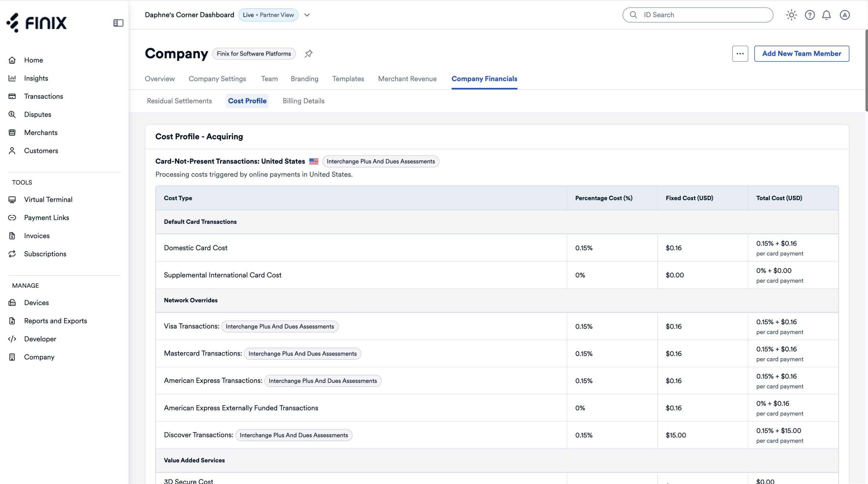The image size is (868, 484).
Task: Open help with the question mark icon
Action: click(809, 15)
